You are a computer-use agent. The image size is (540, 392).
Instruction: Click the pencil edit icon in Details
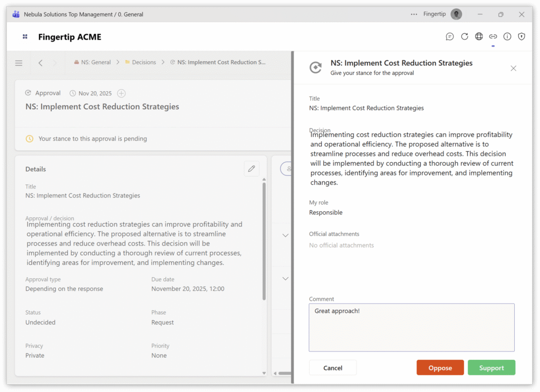(x=252, y=169)
